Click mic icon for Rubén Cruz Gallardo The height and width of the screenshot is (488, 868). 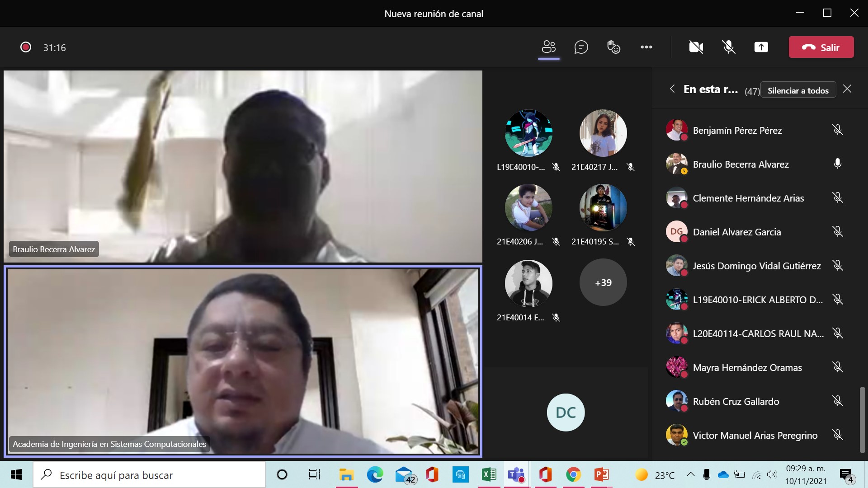[x=838, y=401]
